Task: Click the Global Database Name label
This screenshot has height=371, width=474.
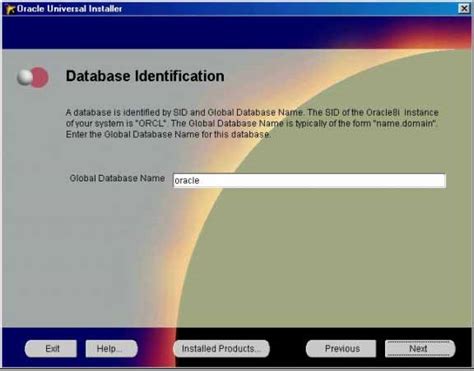Action: pyautogui.click(x=117, y=178)
